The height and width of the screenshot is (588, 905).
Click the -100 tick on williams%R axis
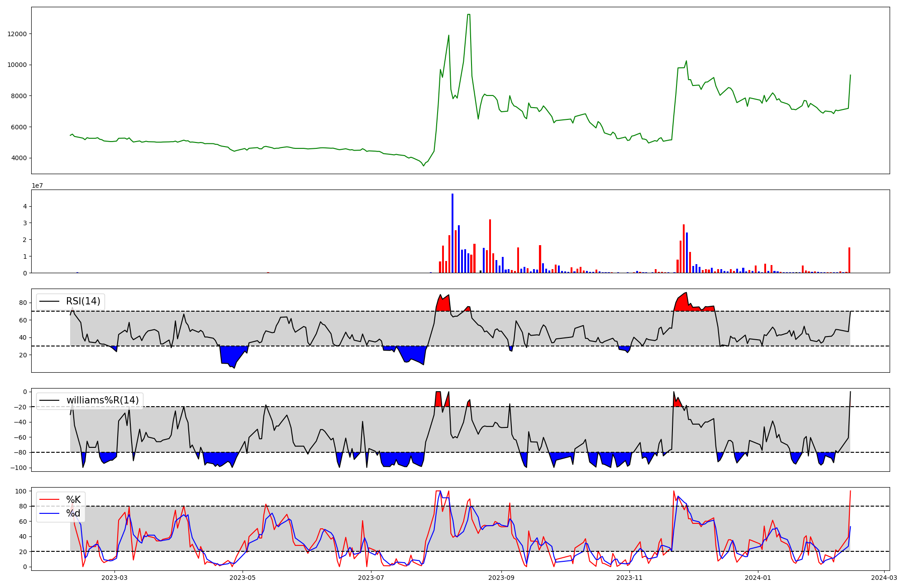pos(19,468)
